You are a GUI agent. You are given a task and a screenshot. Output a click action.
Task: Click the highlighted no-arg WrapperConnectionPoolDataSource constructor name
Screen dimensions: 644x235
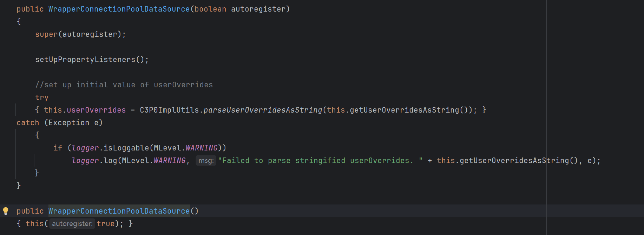point(119,211)
